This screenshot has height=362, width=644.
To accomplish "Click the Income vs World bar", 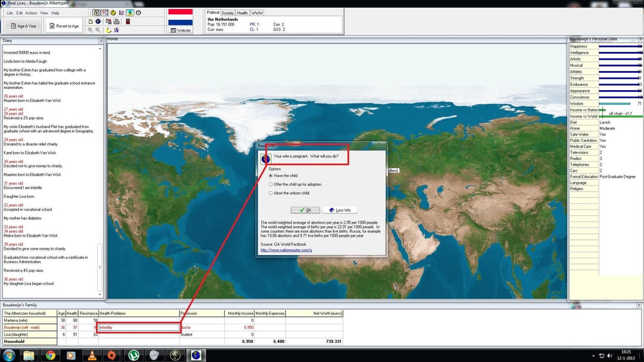I will coord(621,117).
